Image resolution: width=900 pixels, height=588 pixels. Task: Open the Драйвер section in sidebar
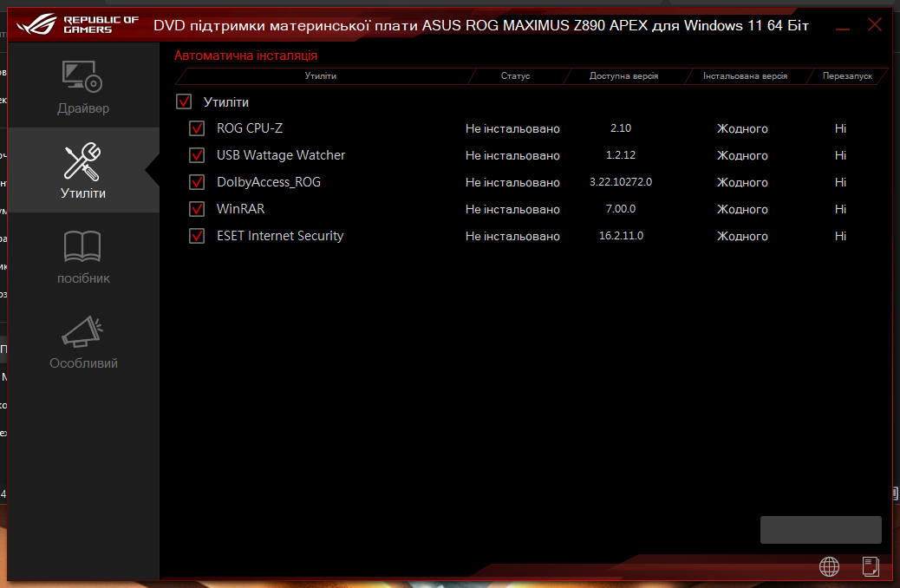click(83, 87)
